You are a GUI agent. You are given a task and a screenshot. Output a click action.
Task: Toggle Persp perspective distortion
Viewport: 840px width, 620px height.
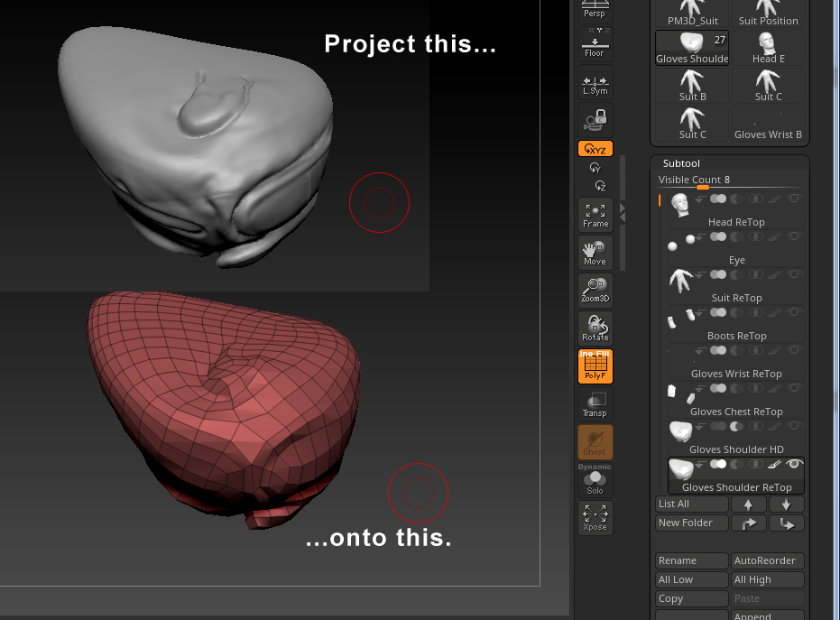pos(595,10)
